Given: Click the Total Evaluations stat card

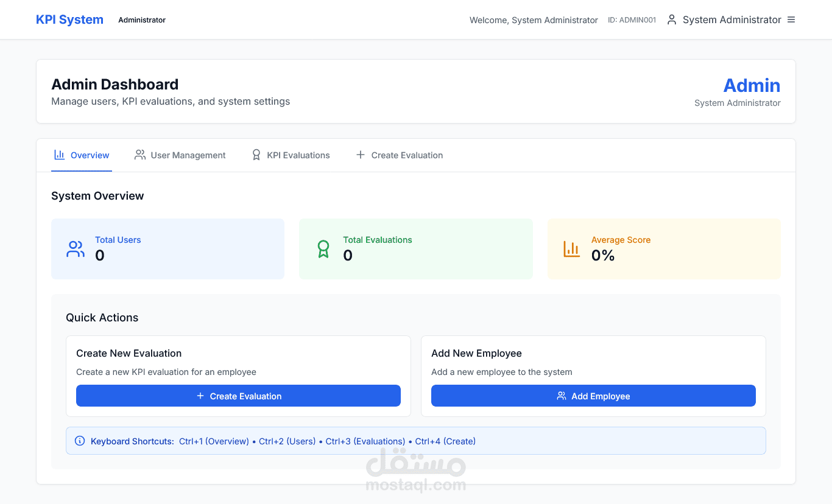Looking at the screenshot, I should click(415, 249).
